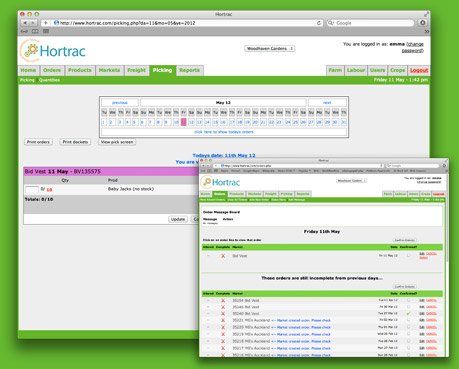Open Top Sites grid icon
Image resolution: width=459 pixels, height=369 pixels.
46,31
